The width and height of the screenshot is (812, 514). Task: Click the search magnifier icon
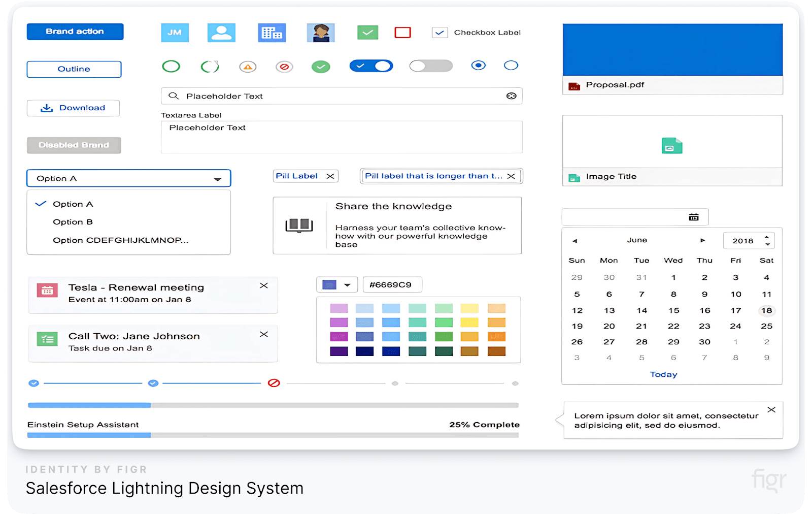coord(174,96)
